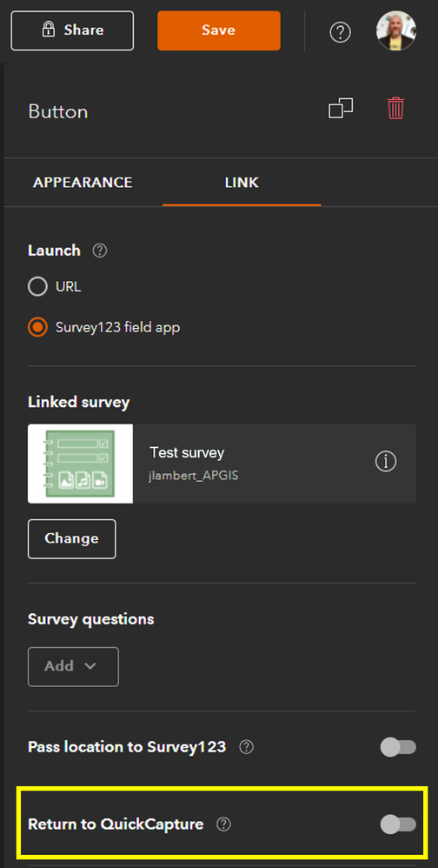Click the Test survey title text
Image resolution: width=438 pixels, height=868 pixels.
click(x=187, y=453)
